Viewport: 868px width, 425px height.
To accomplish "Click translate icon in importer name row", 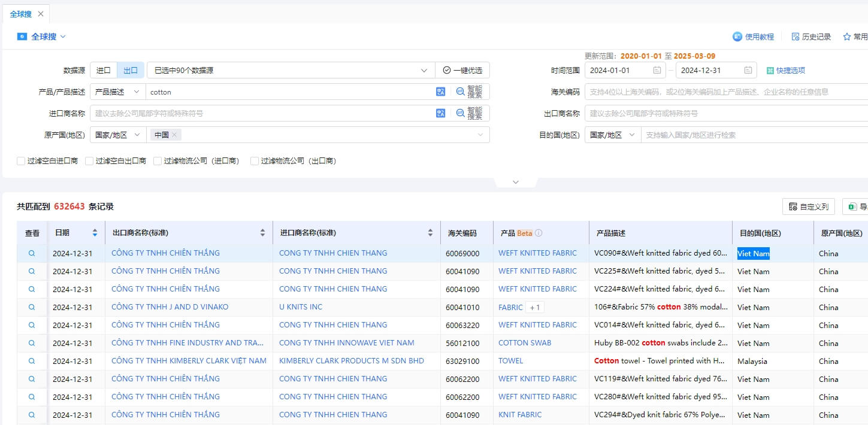I will (441, 113).
